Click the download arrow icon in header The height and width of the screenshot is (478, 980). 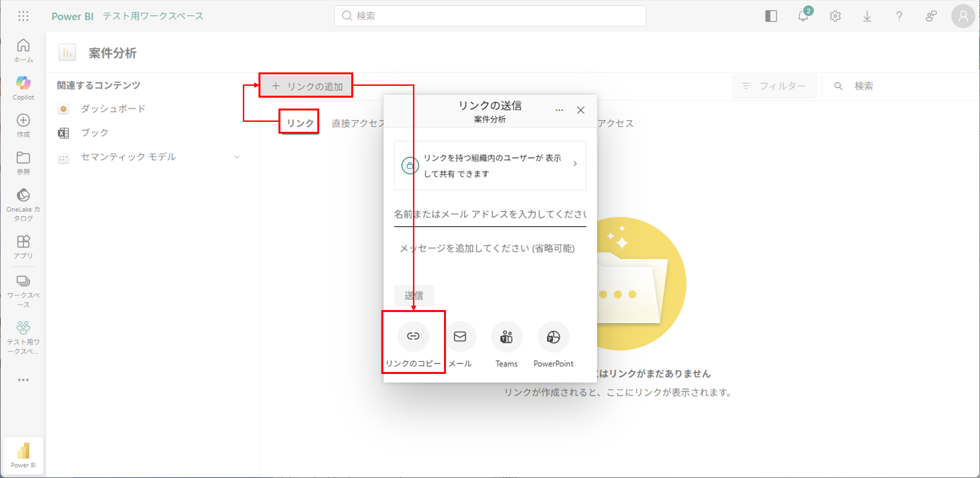tap(867, 16)
